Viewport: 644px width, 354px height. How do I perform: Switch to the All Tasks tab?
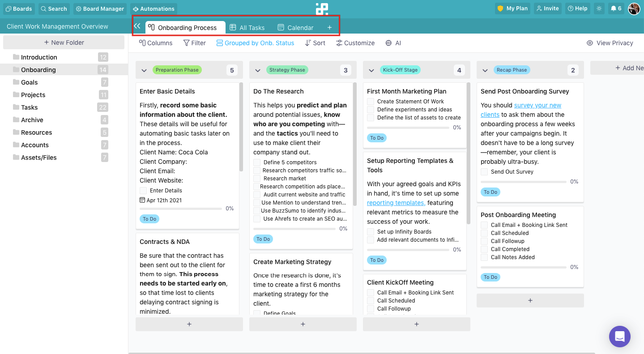pyautogui.click(x=247, y=28)
